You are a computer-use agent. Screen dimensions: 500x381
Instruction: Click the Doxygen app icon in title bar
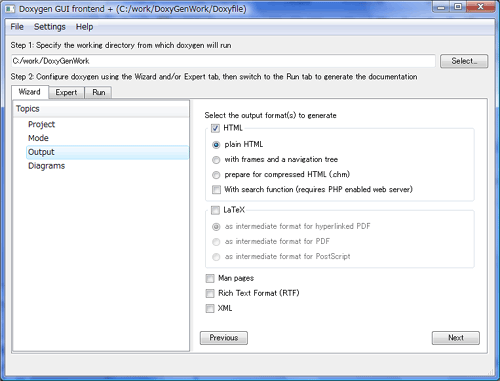point(10,9)
